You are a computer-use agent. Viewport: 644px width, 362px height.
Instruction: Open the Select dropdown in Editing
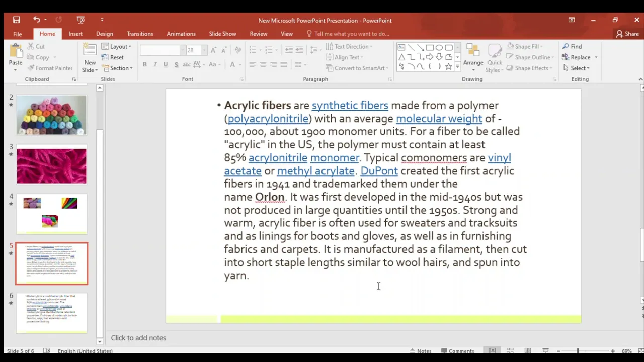pyautogui.click(x=576, y=68)
